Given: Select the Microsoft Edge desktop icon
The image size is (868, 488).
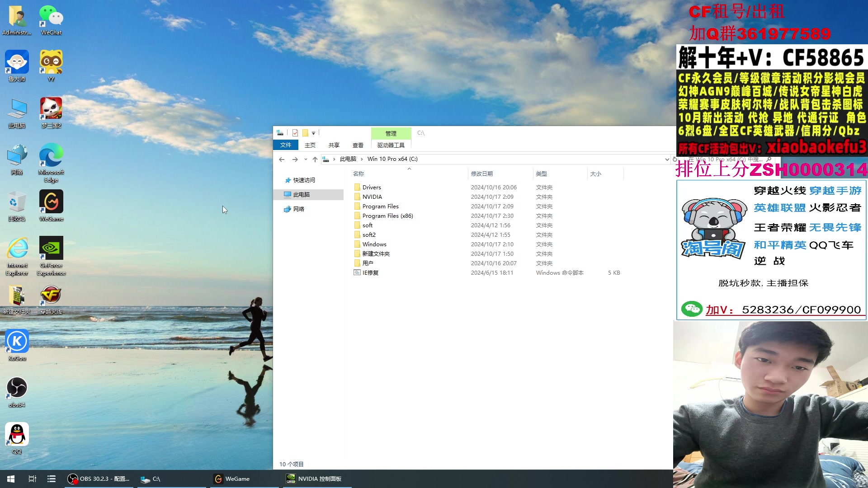Looking at the screenshot, I should pyautogui.click(x=51, y=163).
